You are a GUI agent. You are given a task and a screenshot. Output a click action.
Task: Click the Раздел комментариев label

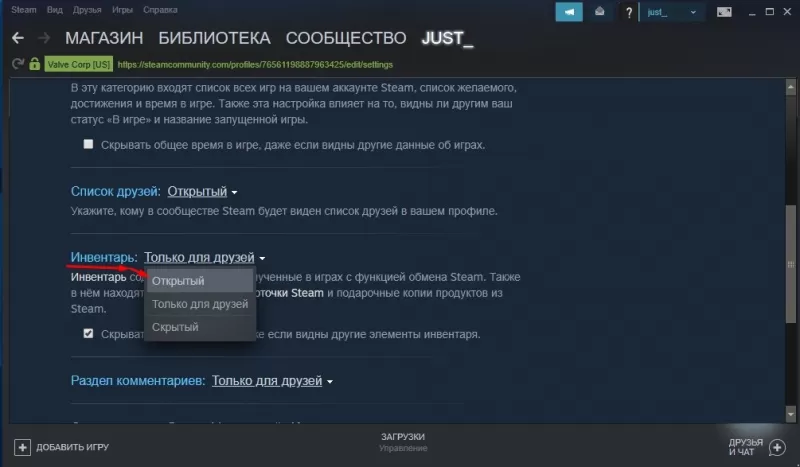138,381
